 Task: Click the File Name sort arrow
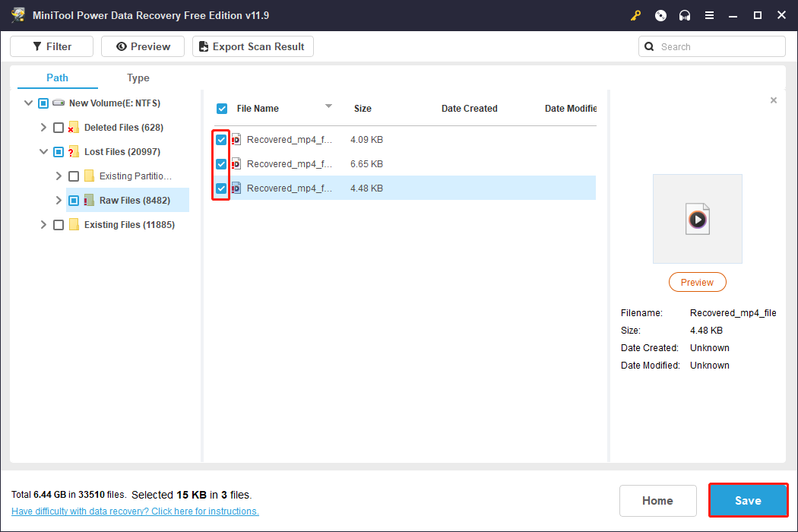point(329,106)
